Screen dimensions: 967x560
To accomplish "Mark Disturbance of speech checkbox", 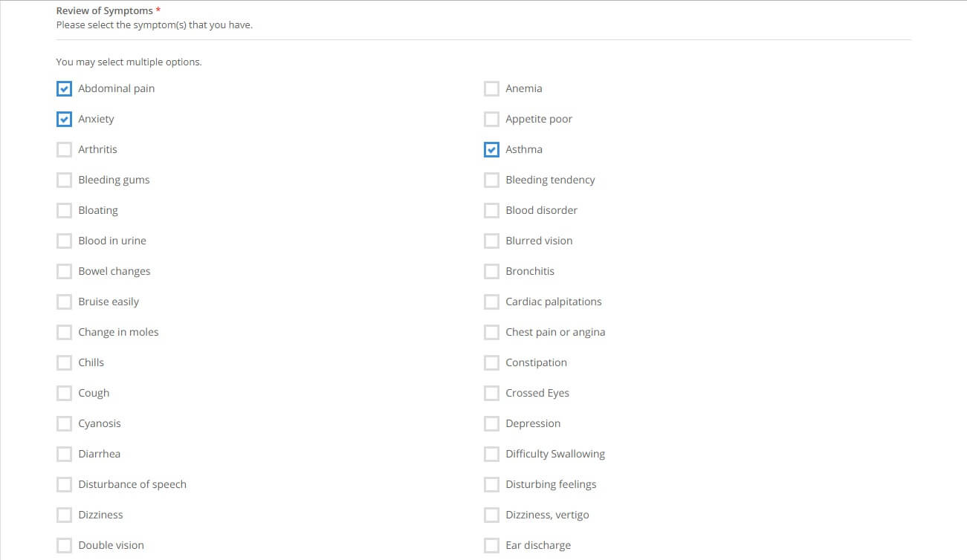I will (64, 484).
